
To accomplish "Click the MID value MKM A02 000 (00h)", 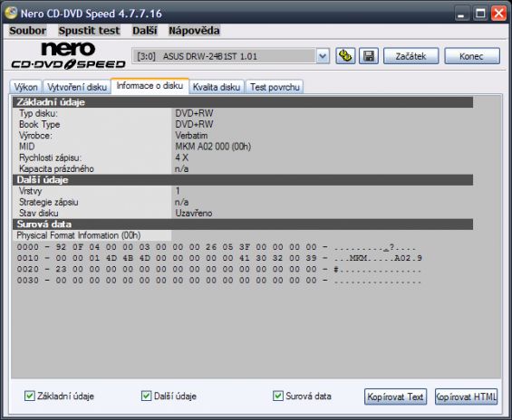I will [213, 147].
